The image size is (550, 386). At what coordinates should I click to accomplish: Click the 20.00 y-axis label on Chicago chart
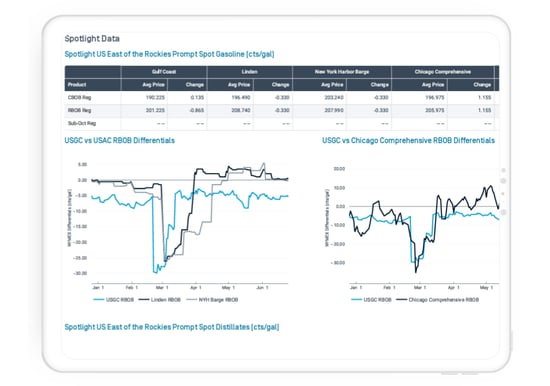tap(339, 169)
